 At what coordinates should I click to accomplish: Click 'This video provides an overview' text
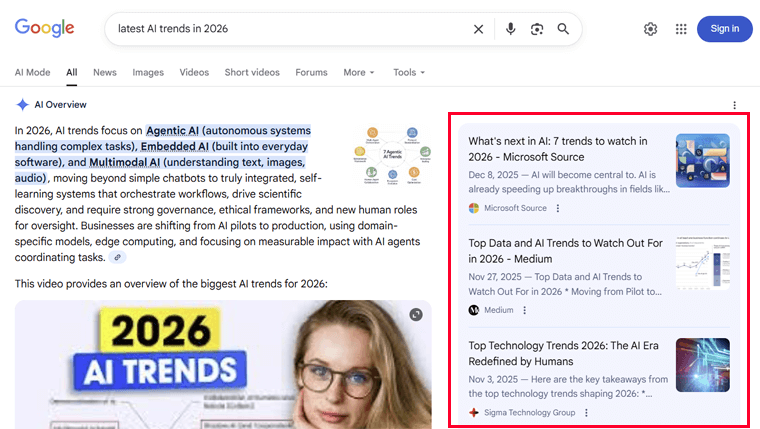(171, 284)
